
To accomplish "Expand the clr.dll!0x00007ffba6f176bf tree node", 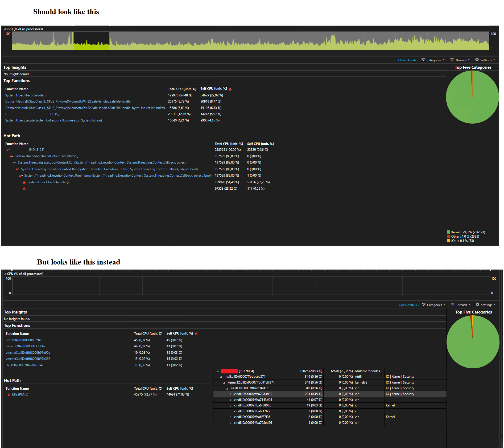I will [230, 411].
